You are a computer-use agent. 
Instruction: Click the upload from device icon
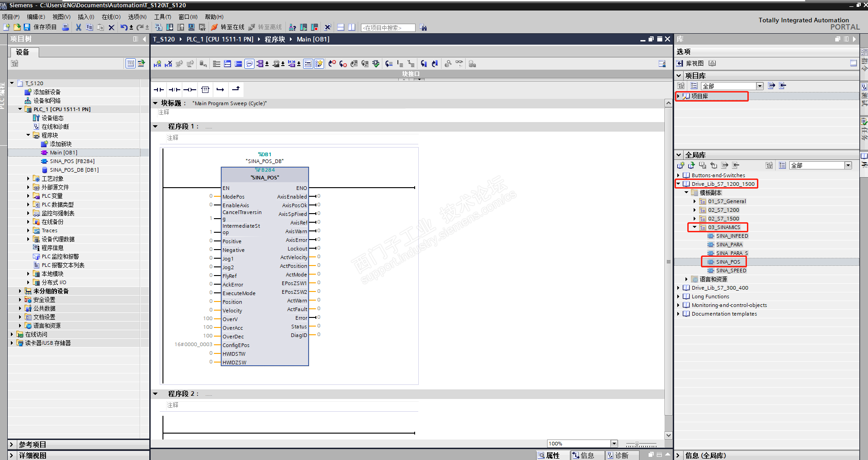(x=181, y=27)
